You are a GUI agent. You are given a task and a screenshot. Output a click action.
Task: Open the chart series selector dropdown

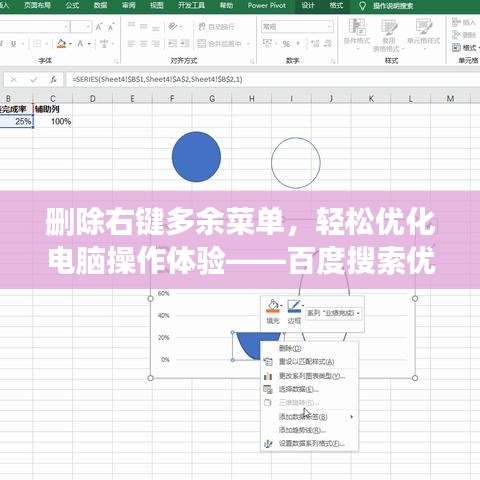(x=333, y=313)
